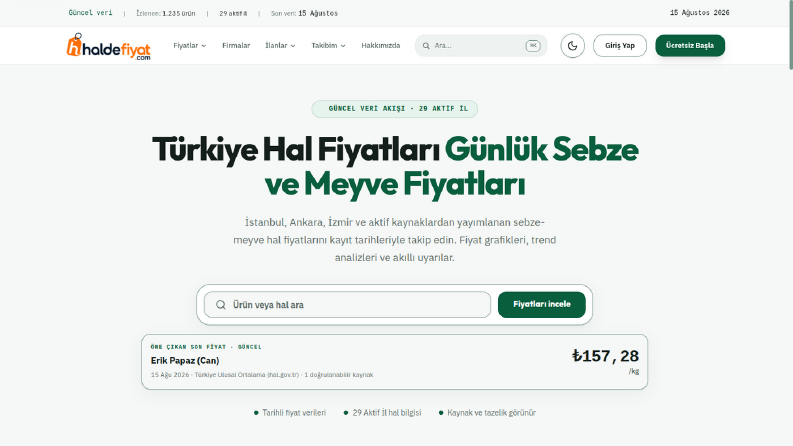Click the 'Öne çıkan son fiyat - Güncel' label

[x=206, y=347]
